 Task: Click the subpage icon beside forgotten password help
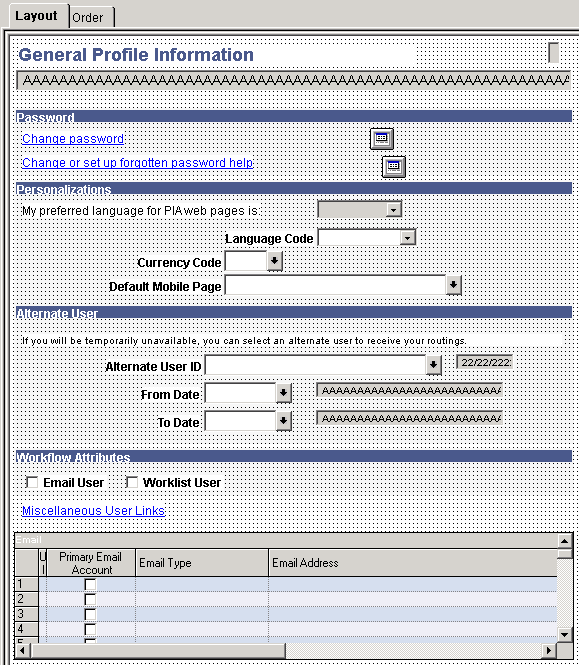tap(394, 167)
